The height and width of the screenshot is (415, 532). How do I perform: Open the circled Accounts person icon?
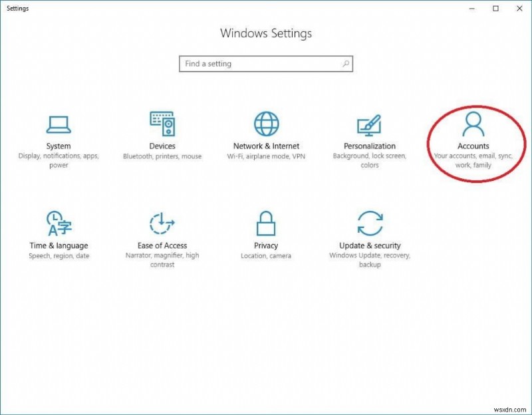(473, 124)
